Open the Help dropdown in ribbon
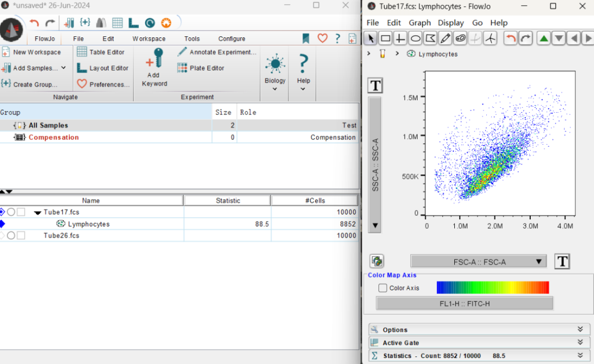 (303, 73)
